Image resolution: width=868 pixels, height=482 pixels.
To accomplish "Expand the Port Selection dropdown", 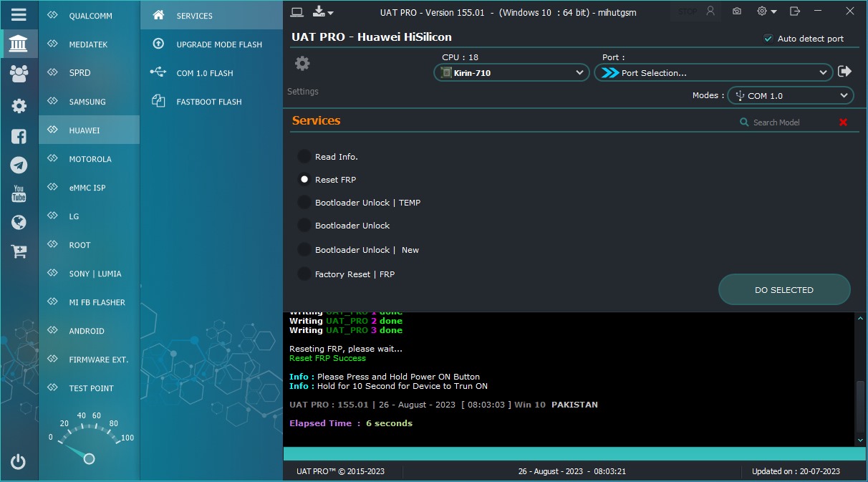I will pyautogui.click(x=713, y=72).
